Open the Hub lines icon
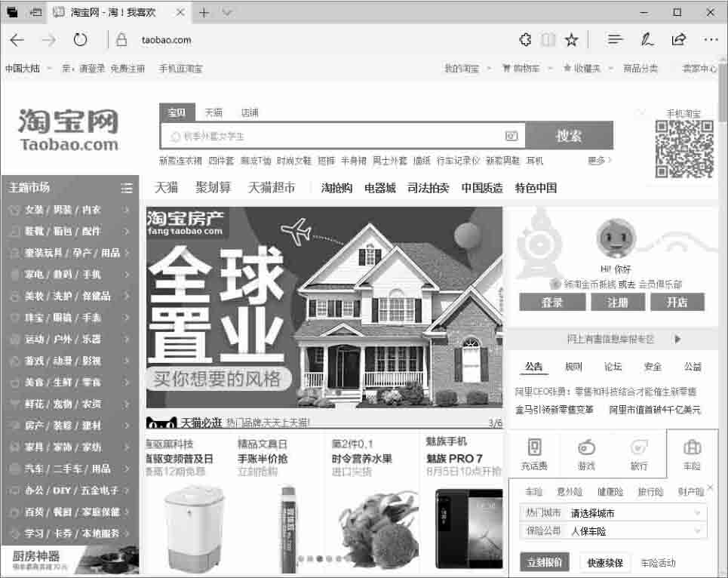Image resolution: width=728 pixels, height=578 pixels. [x=615, y=40]
